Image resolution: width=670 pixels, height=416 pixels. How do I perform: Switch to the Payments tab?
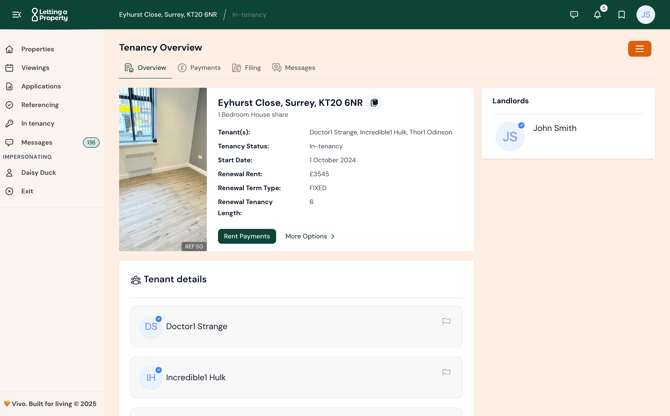point(199,68)
